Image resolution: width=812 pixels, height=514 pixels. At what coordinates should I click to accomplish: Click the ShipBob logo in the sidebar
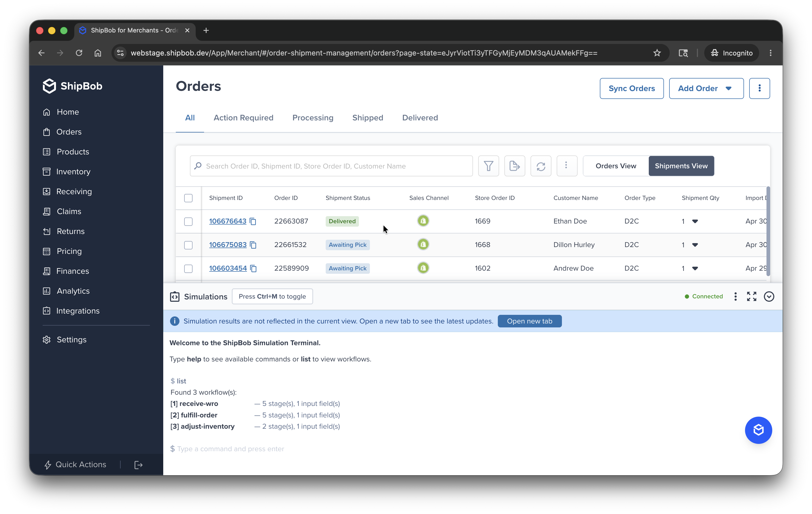[x=72, y=86]
